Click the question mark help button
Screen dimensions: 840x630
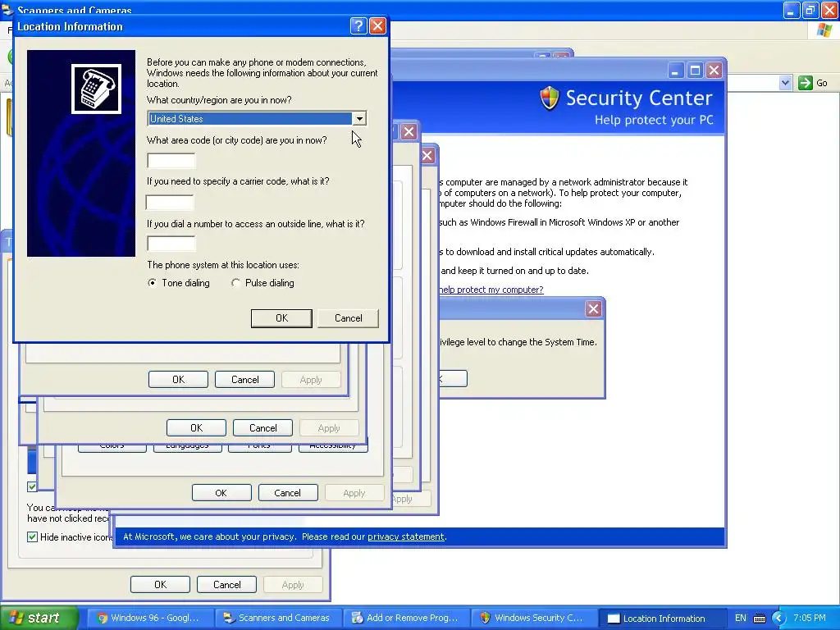tap(358, 25)
